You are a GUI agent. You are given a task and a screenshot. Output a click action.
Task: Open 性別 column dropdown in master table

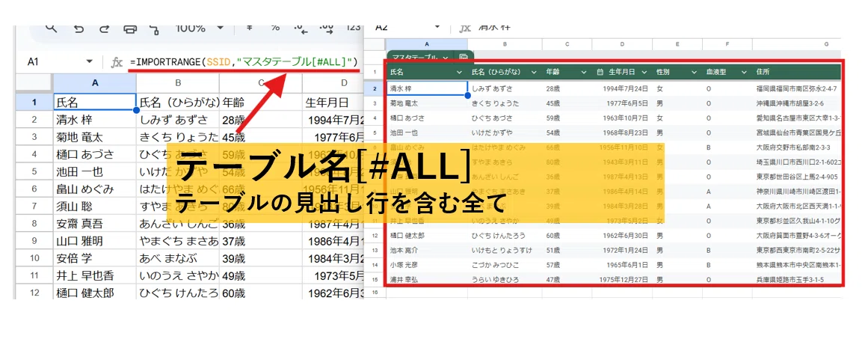695,72
